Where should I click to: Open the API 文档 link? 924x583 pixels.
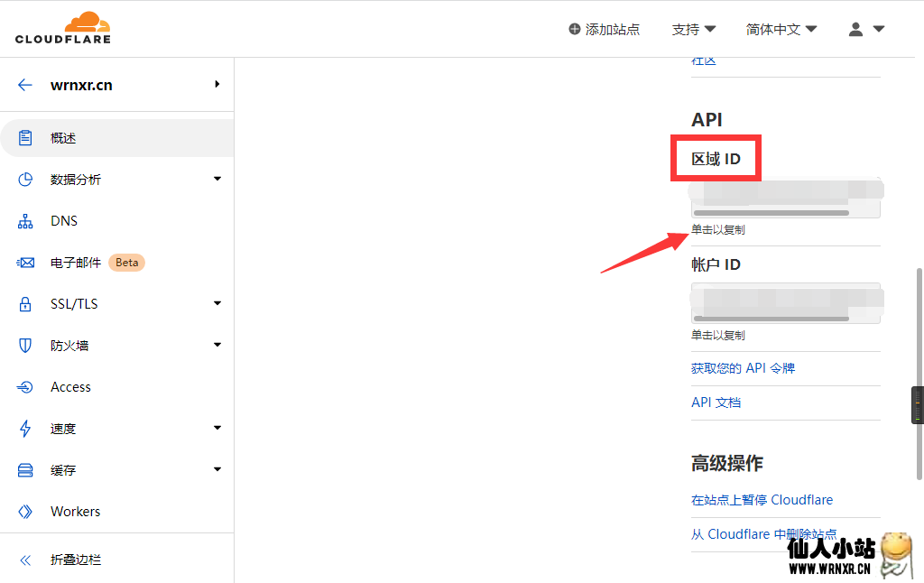tap(716, 403)
